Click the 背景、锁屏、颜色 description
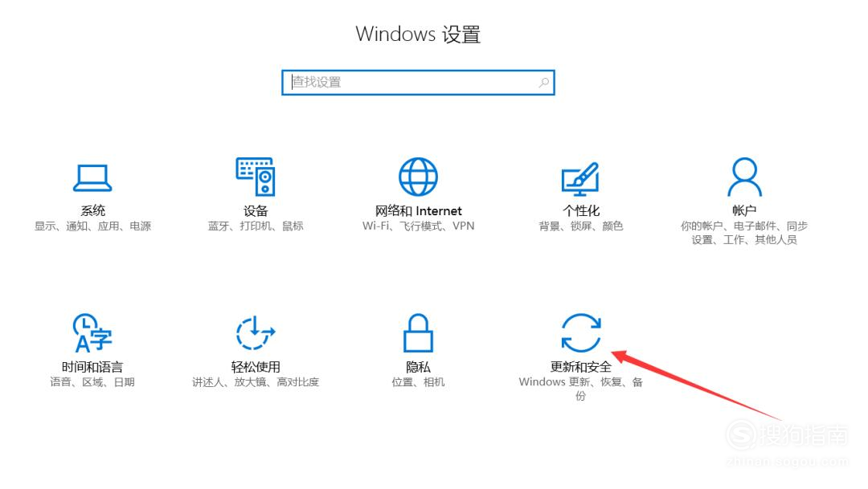The width and height of the screenshot is (868, 489). pos(581,226)
